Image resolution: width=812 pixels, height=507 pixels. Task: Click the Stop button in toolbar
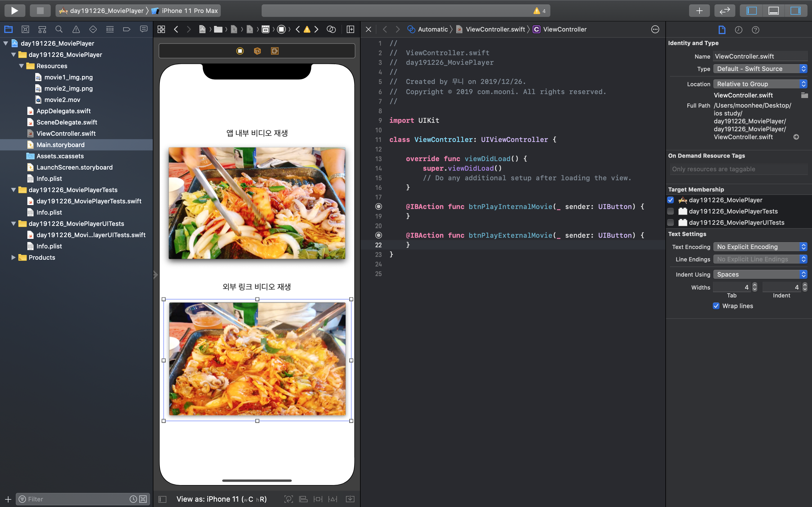coord(40,11)
